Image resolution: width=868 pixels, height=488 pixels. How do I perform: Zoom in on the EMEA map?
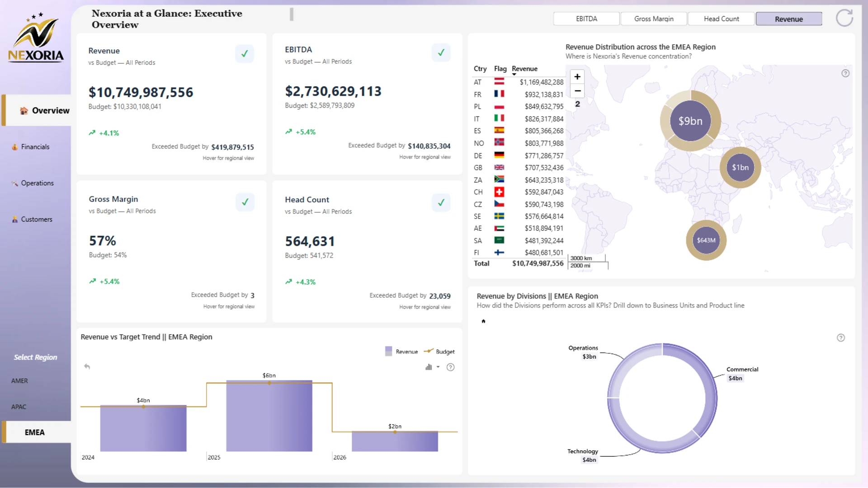click(577, 77)
